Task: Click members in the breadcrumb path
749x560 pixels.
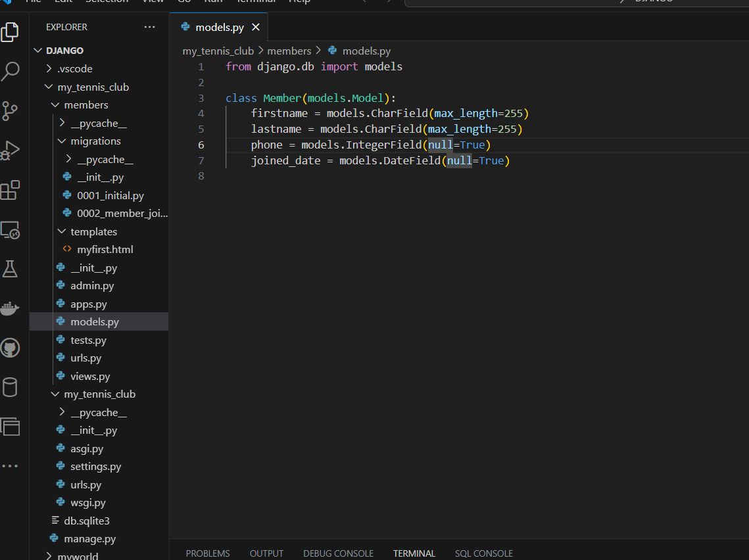Action: point(289,51)
